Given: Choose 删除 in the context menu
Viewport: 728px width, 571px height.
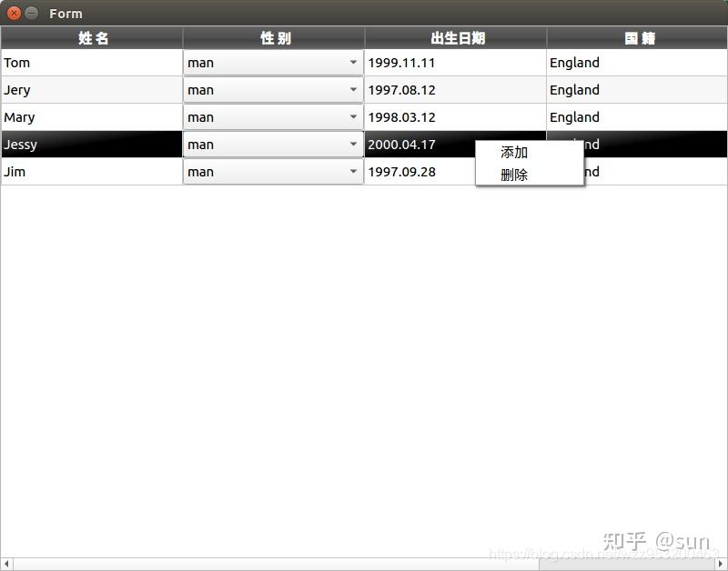Looking at the screenshot, I should [513, 175].
